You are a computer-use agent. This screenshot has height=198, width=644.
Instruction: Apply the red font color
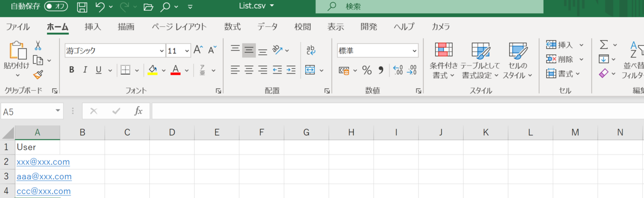pos(175,70)
